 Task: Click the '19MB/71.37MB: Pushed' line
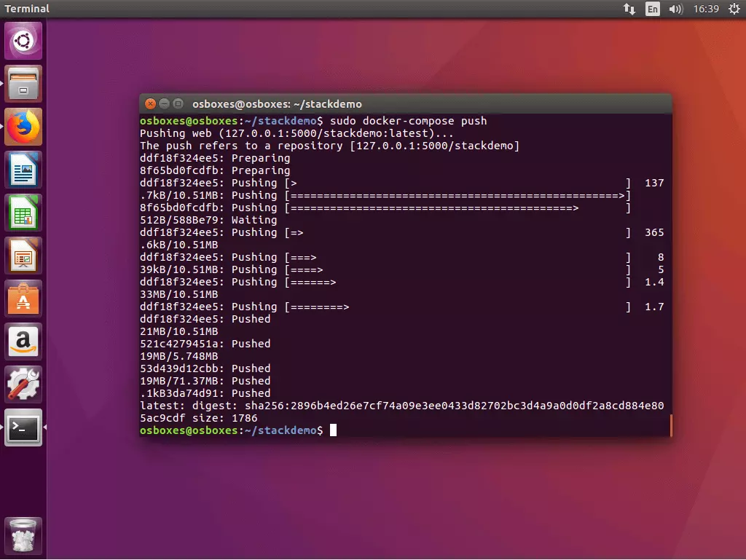point(205,381)
